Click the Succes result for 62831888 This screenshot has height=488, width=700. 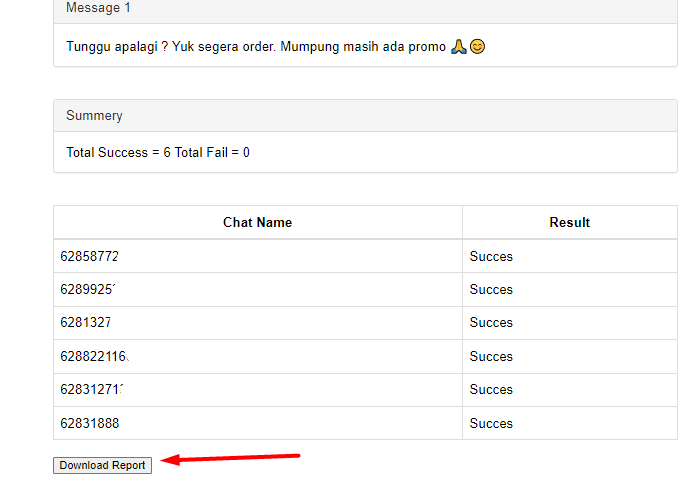[x=491, y=423]
